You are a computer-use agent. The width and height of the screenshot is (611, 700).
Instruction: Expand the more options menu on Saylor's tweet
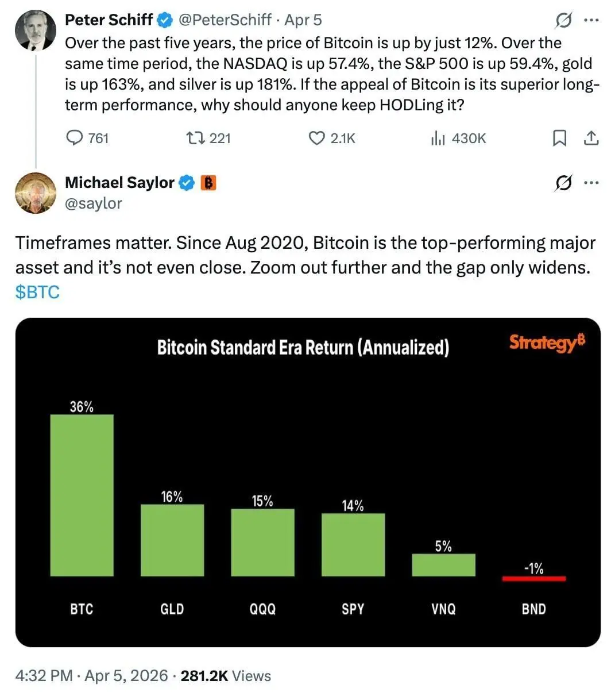click(592, 182)
